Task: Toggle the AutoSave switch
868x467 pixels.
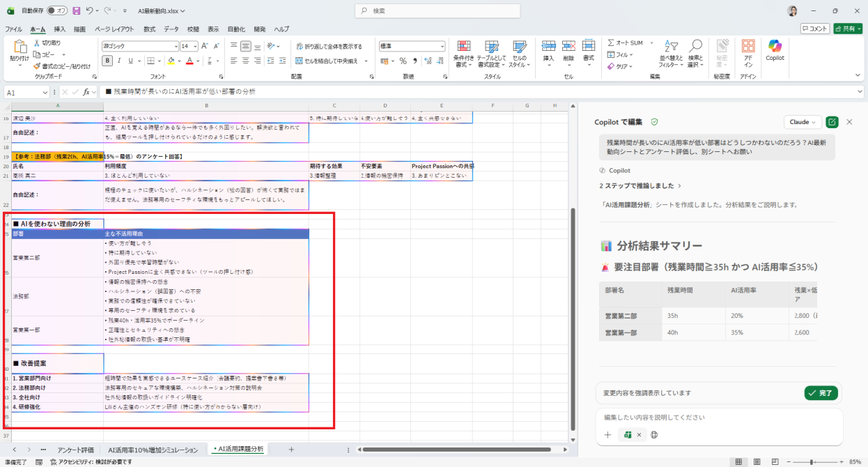Action: tap(56, 10)
